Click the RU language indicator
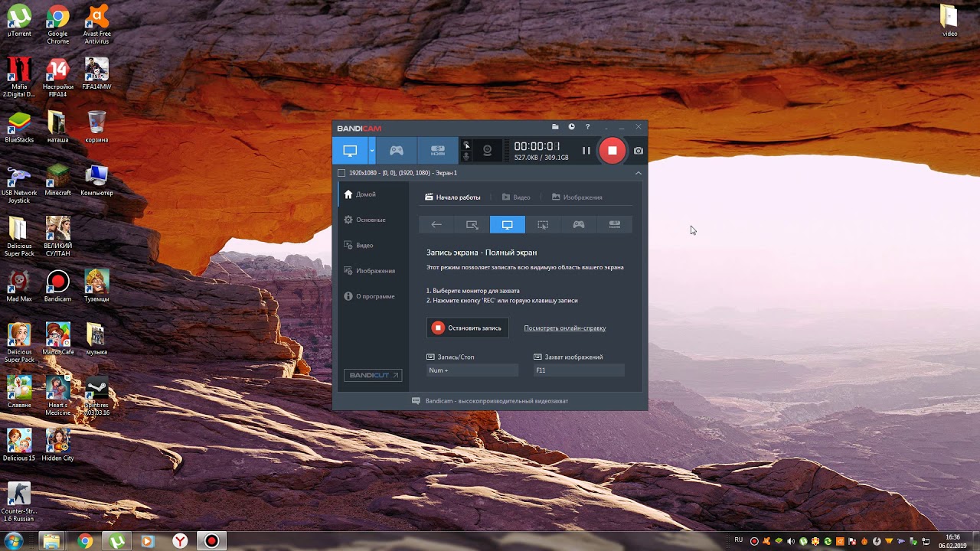980x551 pixels. (x=739, y=540)
